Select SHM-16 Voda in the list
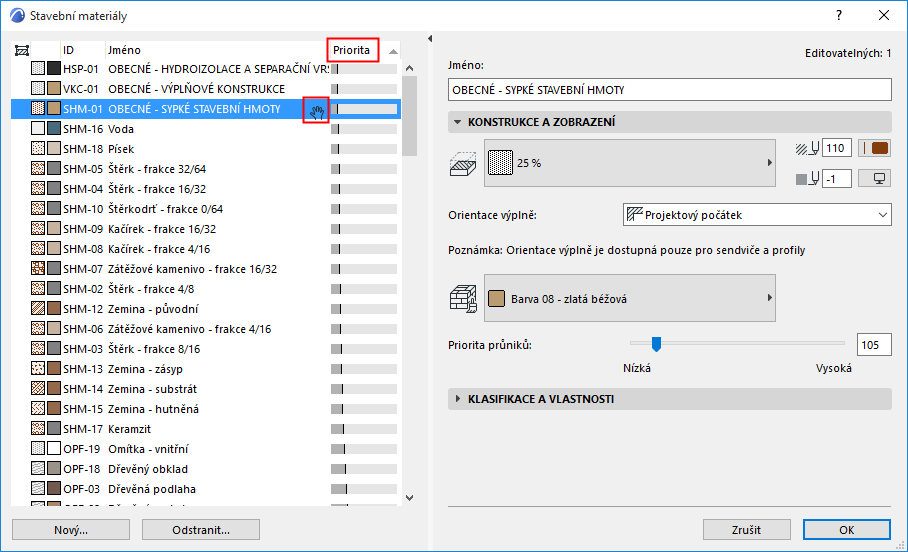Viewport: 908px width, 552px height. click(x=206, y=129)
